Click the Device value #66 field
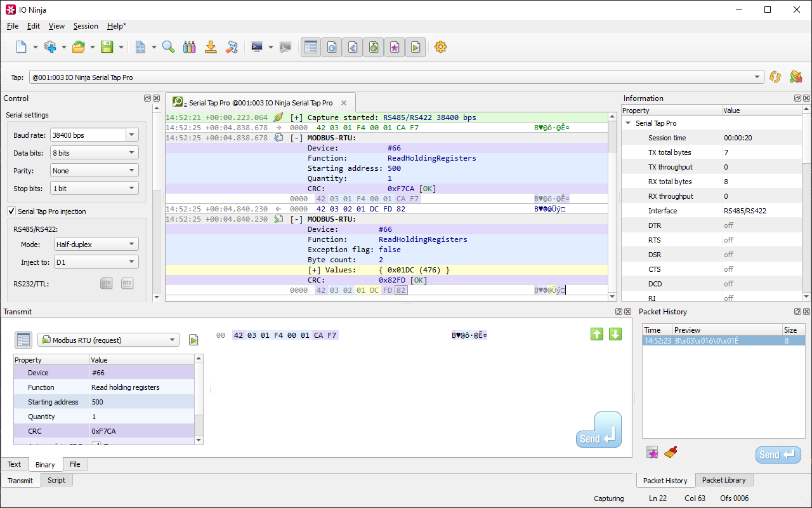The height and width of the screenshot is (508, 812). pos(143,373)
